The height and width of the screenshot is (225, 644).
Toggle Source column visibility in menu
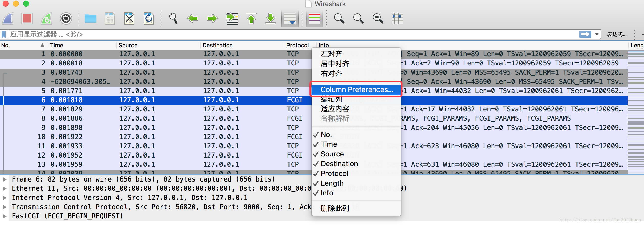point(356,154)
